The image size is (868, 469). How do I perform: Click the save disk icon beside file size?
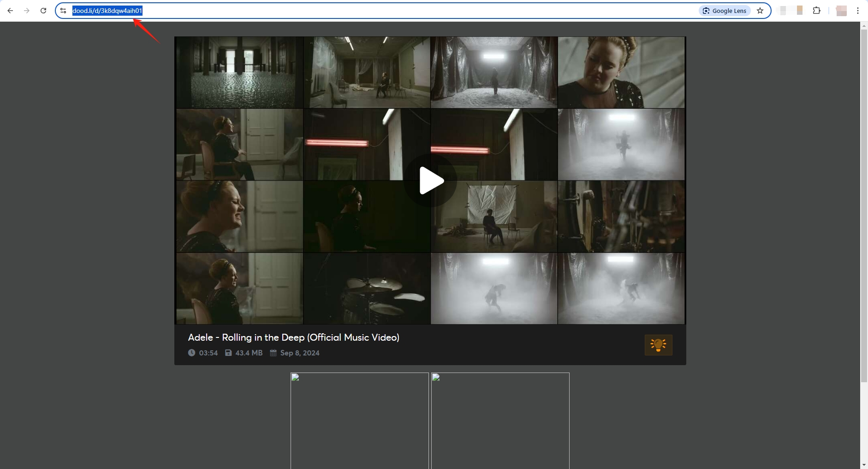click(228, 353)
